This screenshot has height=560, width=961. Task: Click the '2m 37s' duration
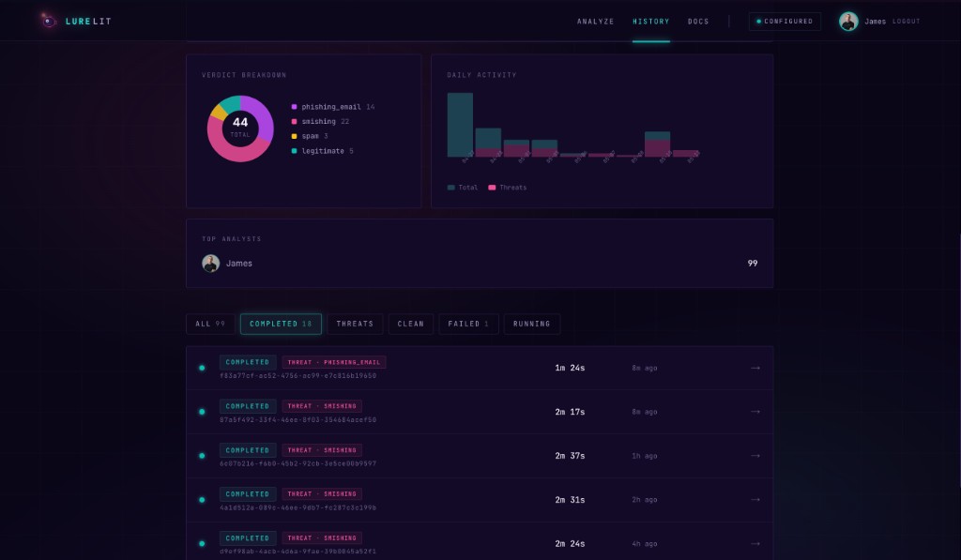pos(570,456)
